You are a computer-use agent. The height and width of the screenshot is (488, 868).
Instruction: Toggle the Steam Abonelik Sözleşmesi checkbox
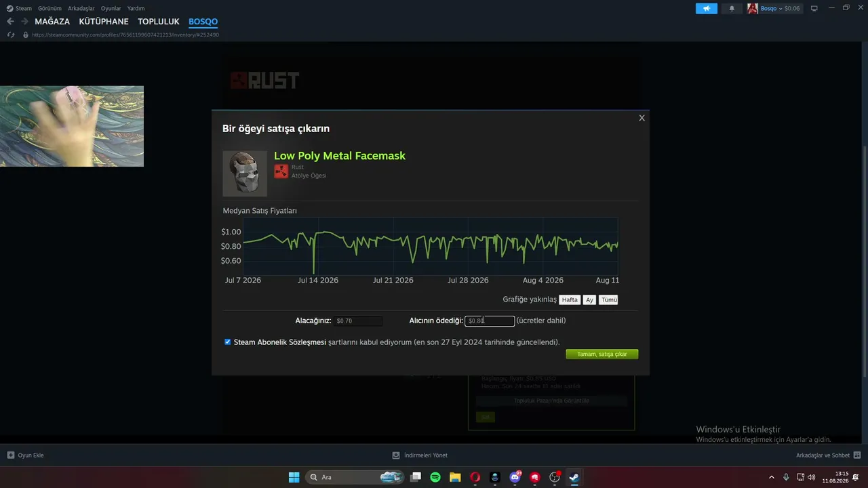pos(228,342)
